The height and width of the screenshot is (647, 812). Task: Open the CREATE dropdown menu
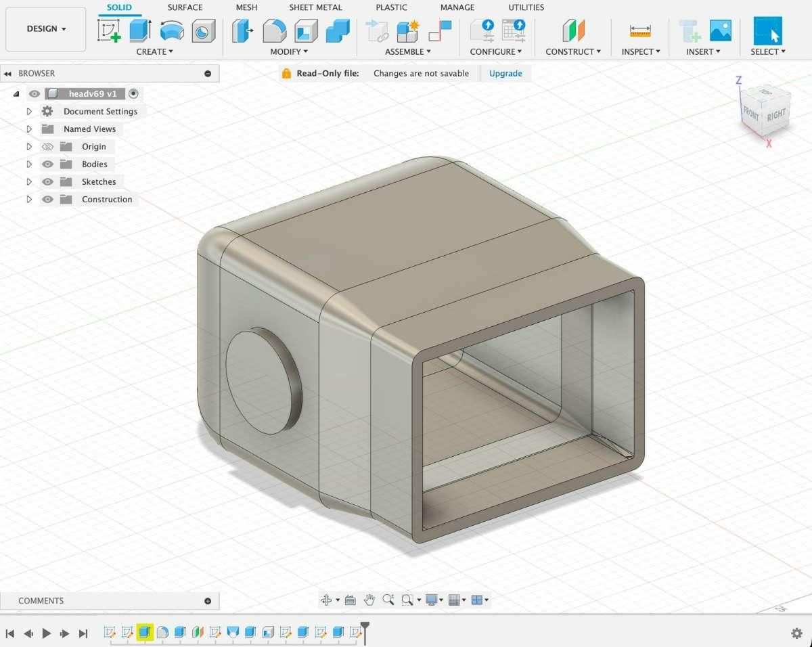pos(154,51)
